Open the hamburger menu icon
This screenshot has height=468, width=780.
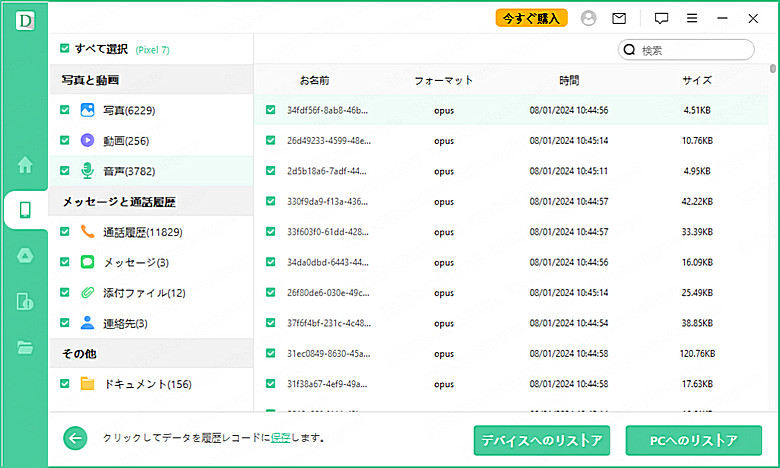click(692, 18)
